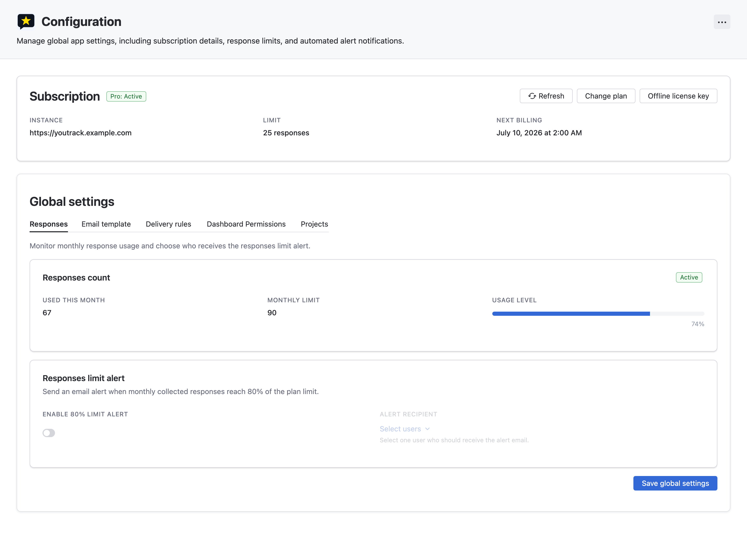747x560 pixels.
Task: Click the Responses limit alert heading
Action: [84, 379]
